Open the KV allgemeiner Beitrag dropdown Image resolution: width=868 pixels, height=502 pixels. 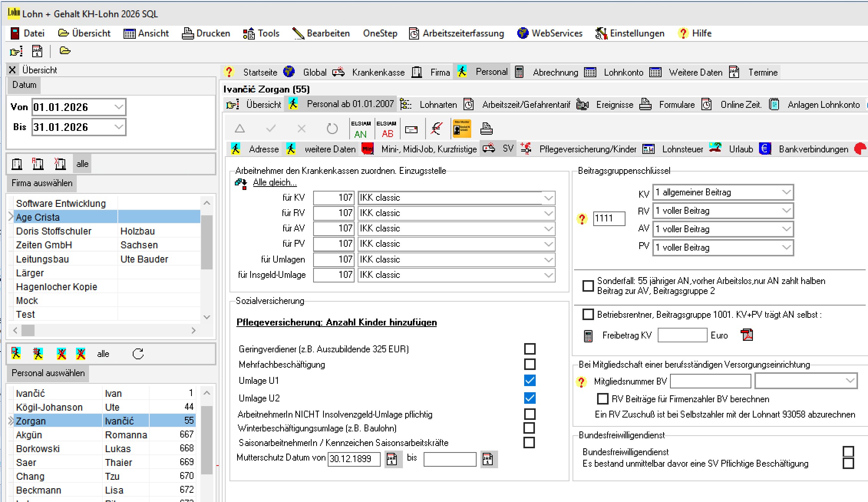[786, 192]
